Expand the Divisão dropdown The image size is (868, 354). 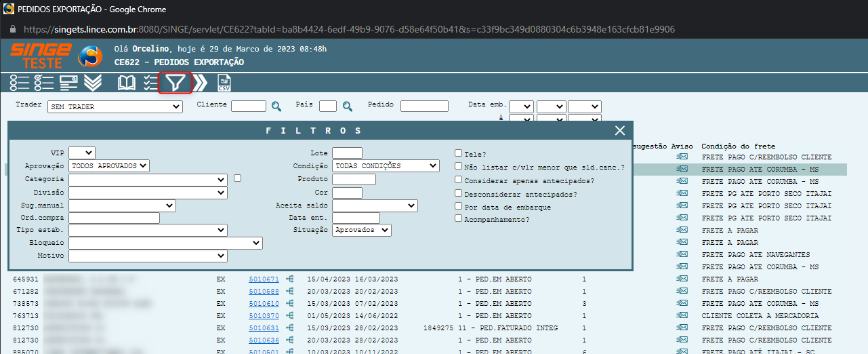coord(148,193)
